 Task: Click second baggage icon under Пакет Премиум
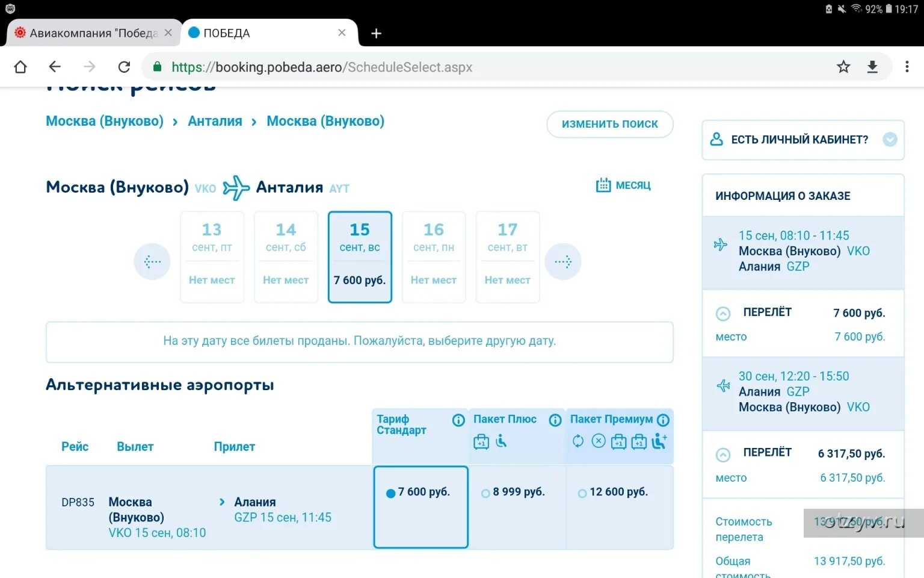[x=639, y=442]
